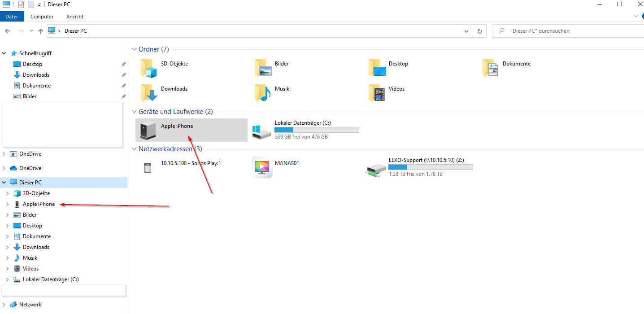This screenshot has width=644, height=314.
Task: Expand Apple iPhone in the navigation tree
Action: 8,204
